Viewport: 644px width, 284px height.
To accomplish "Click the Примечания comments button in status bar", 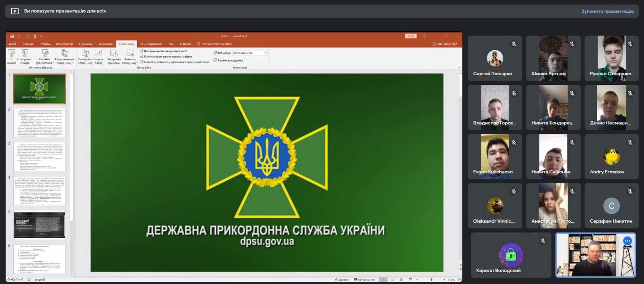I will [364, 280].
